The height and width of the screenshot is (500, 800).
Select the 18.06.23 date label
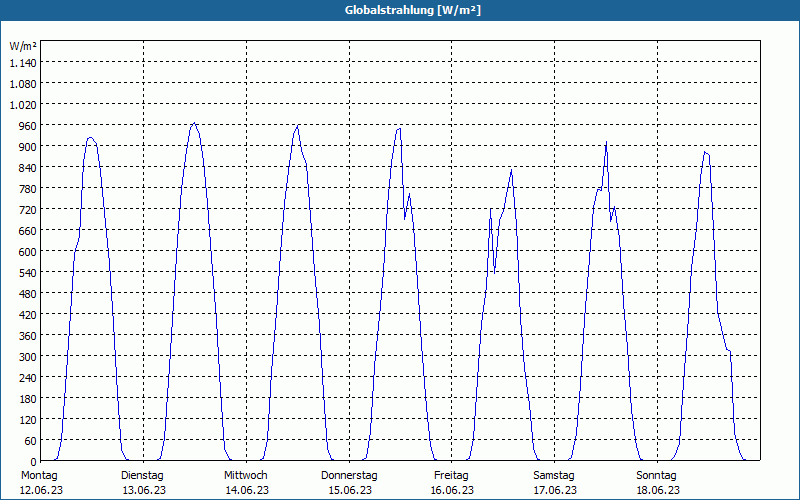658,490
